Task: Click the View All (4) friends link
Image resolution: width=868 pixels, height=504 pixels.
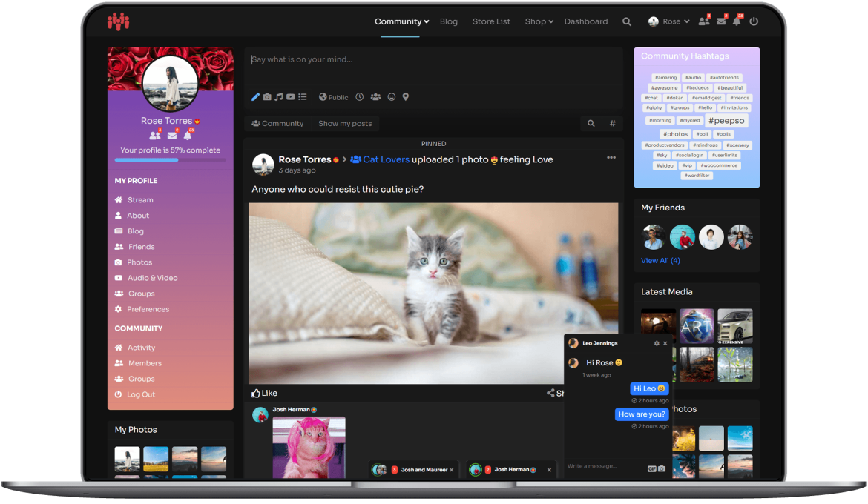Action: click(660, 261)
